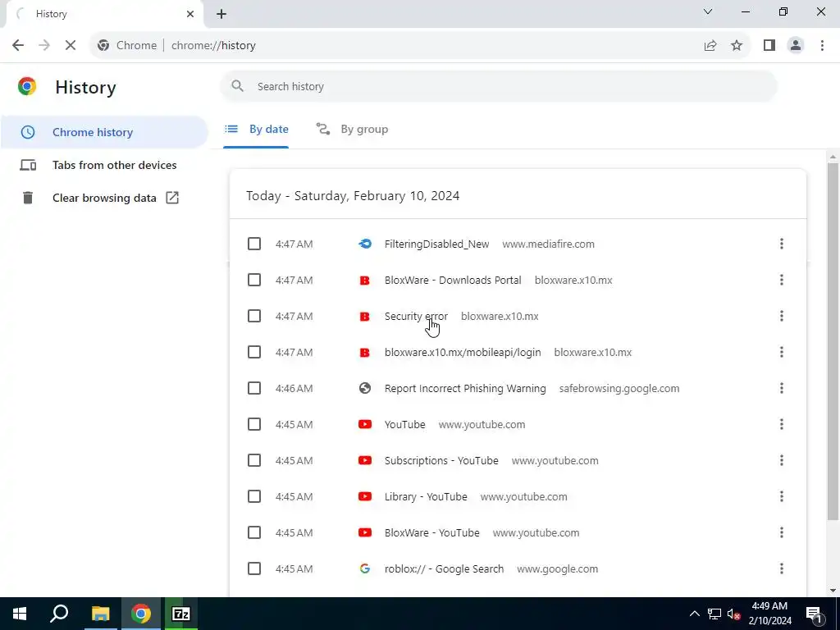The height and width of the screenshot is (630, 840).
Task: Open BloxWare - Downloads Portal link
Action: click(x=453, y=281)
